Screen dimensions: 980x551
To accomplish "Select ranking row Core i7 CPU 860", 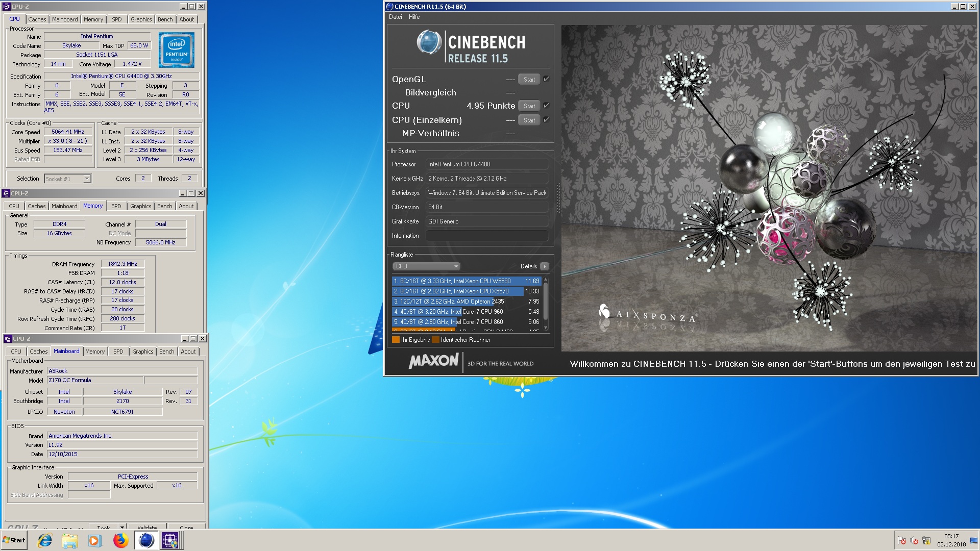I will pyautogui.click(x=466, y=322).
